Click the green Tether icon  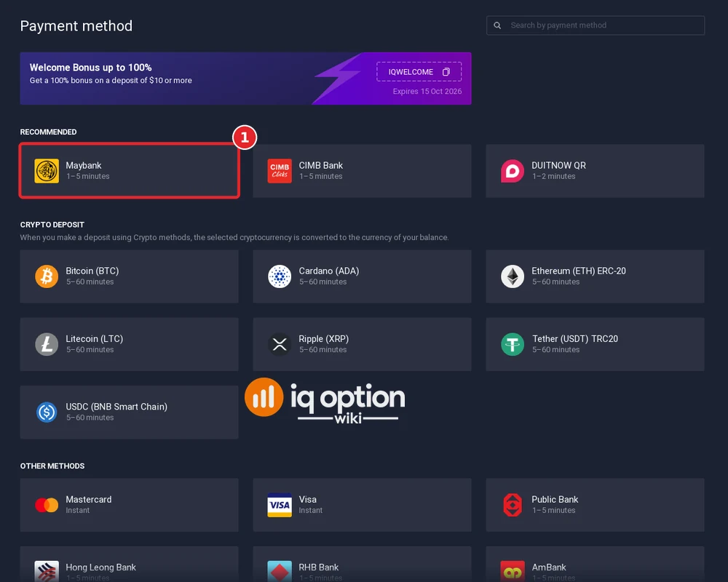513,344
